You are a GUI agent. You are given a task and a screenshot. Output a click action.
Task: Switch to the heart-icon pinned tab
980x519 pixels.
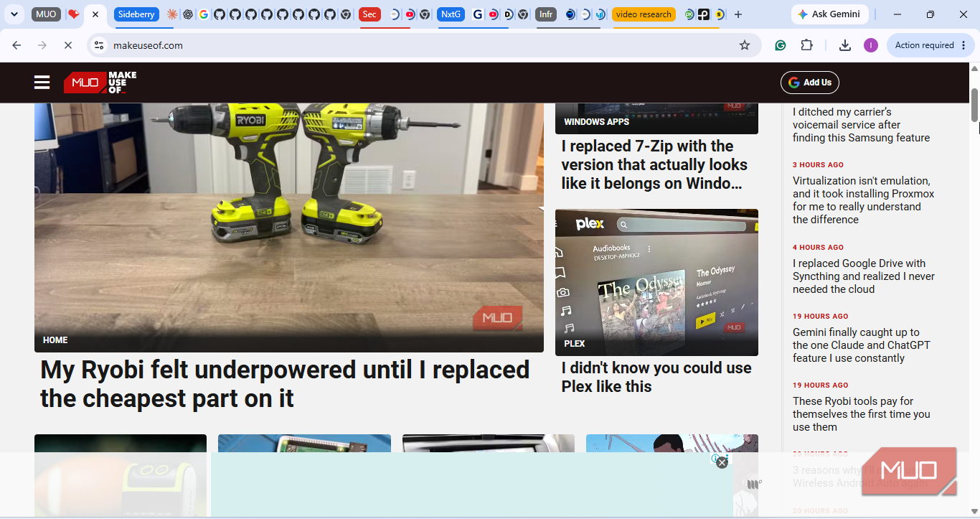point(73,14)
